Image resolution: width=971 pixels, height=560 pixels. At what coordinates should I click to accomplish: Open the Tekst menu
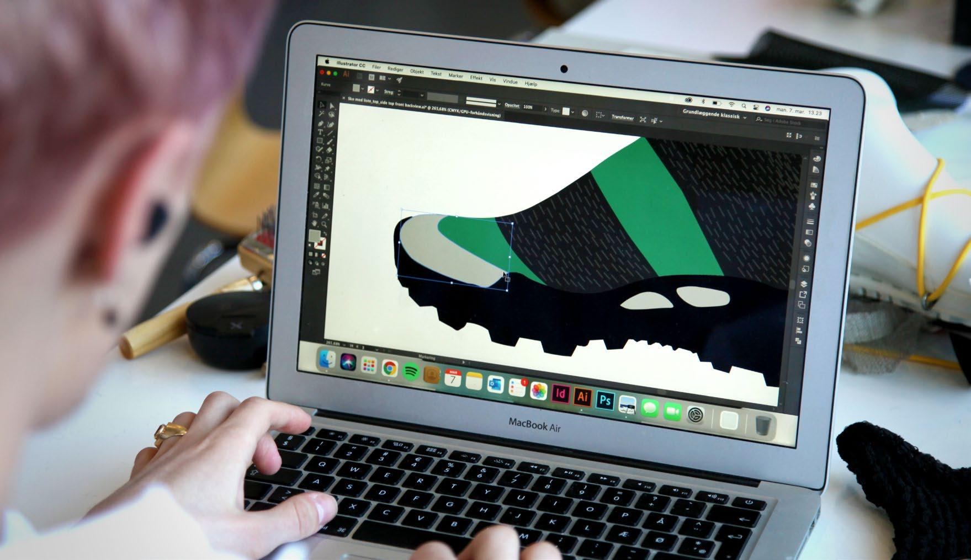(436, 74)
